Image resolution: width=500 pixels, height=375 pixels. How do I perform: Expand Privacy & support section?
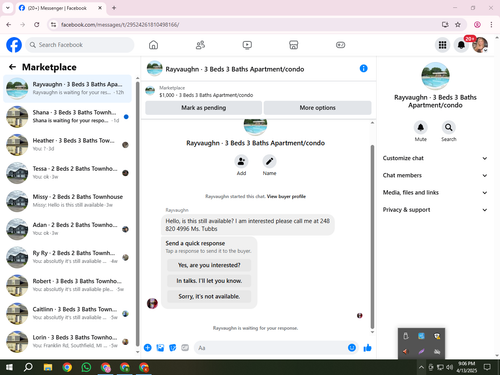point(435,210)
